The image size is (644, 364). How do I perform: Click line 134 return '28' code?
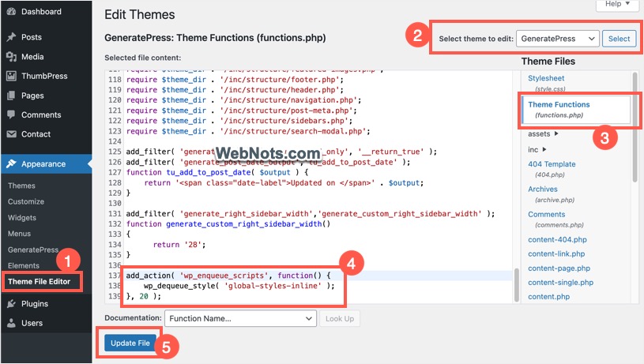click(179, 245)
